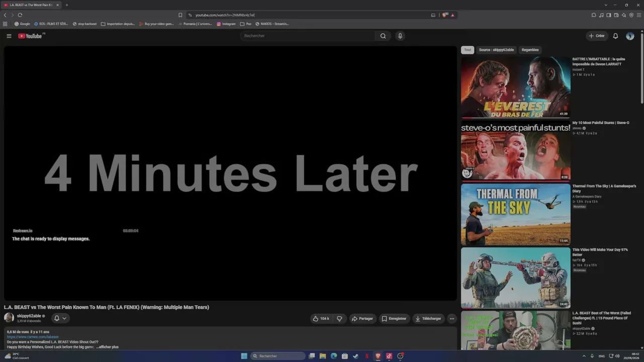
Task: Open the Windows Start menu
Action: coord(244,356)
